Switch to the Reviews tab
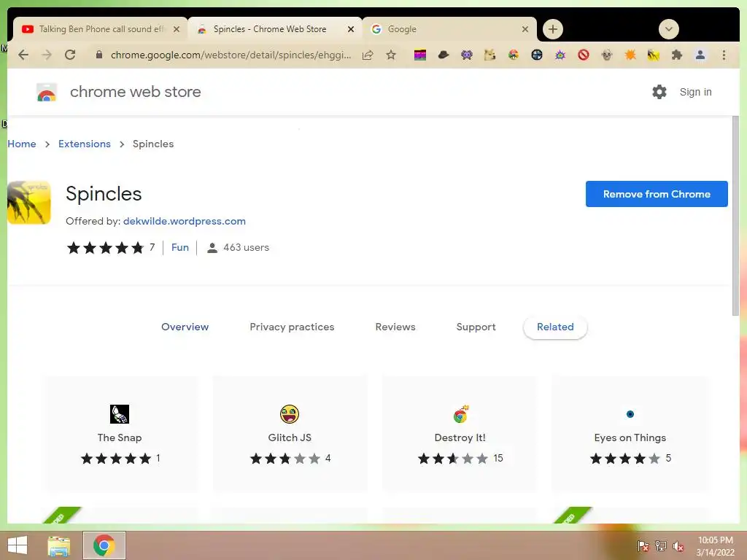This screenshot has width=747, height=560. 395,327
